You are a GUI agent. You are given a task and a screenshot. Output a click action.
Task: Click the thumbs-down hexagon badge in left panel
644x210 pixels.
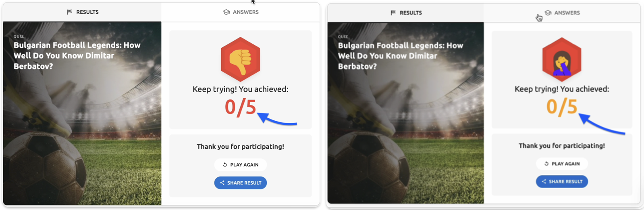pos(240,59)
